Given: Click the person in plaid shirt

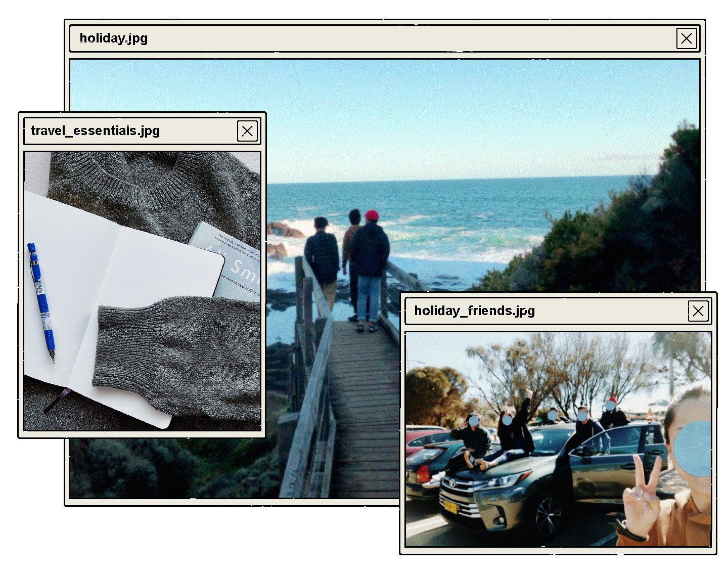Looking at the screenshot, I should (322, 253).
